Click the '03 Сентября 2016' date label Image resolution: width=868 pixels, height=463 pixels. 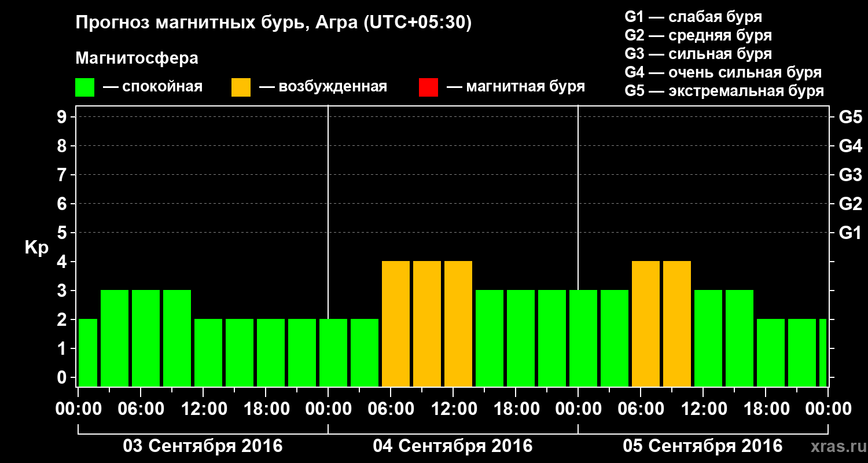click(203, 446)
